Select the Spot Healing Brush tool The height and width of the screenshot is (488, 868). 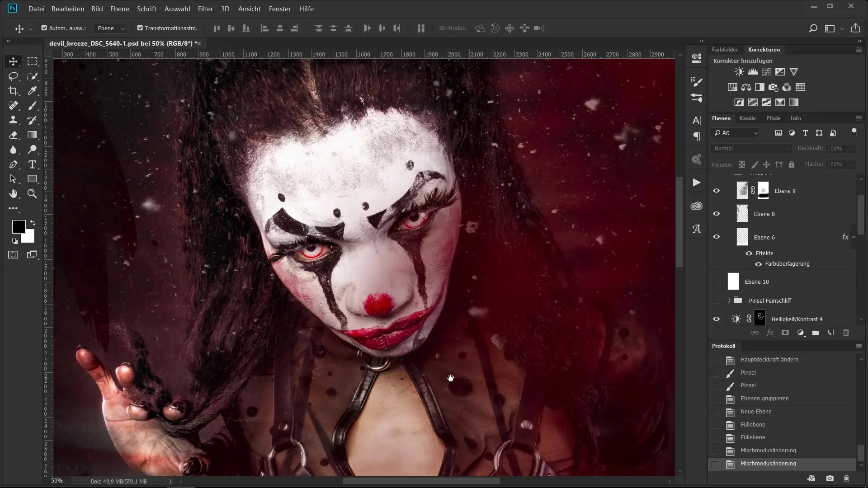[13, 106]
